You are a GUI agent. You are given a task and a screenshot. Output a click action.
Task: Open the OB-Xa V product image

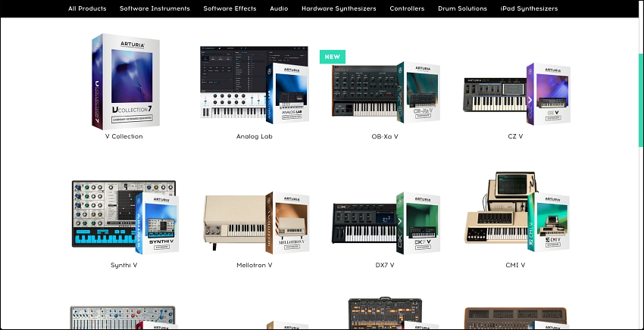point(386,92)
